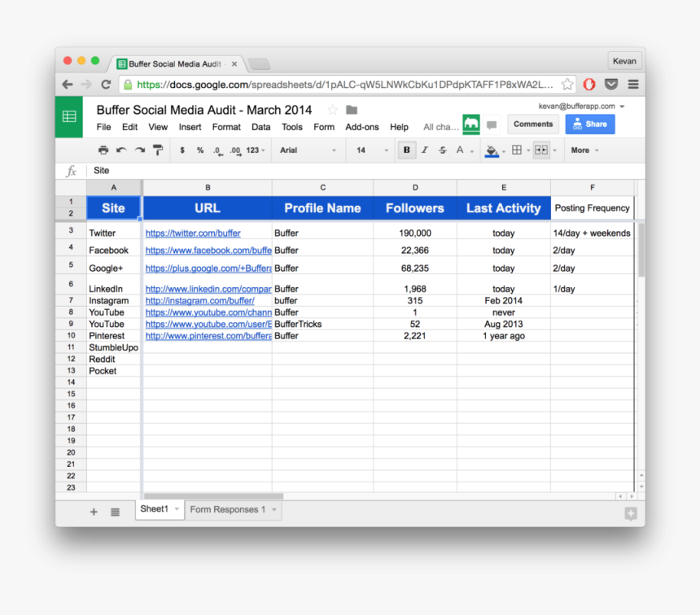Bookmark page with address bar star
The width and height of the screenshot is (700, 615).
point(567,85)
